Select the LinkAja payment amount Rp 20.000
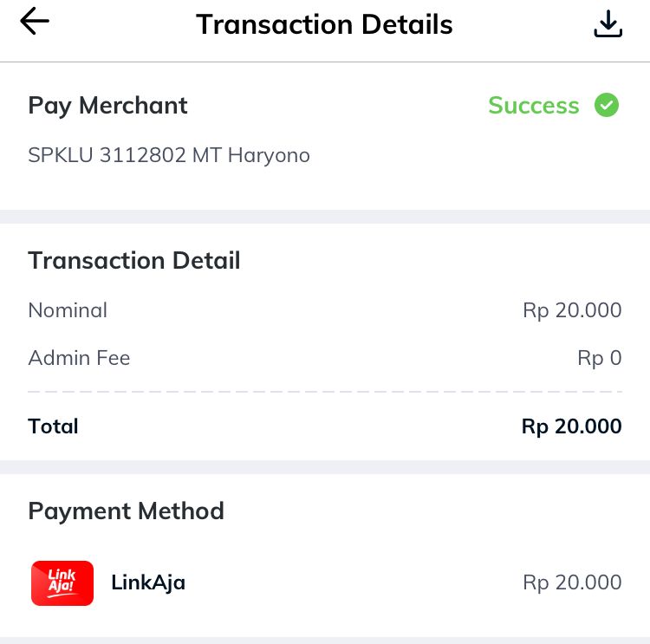Image resolution: width=650 pixels, height=644 pixels. (x=572, y=582)
